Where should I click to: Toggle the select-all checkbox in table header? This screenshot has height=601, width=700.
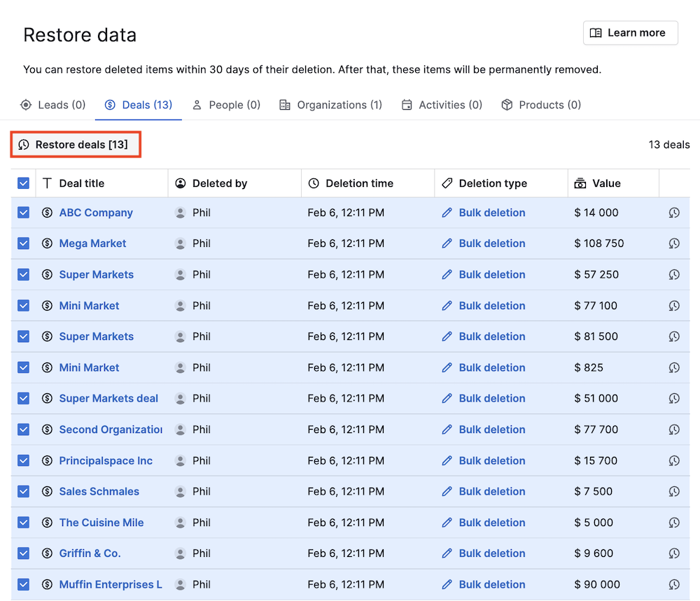tap(24, 183)
